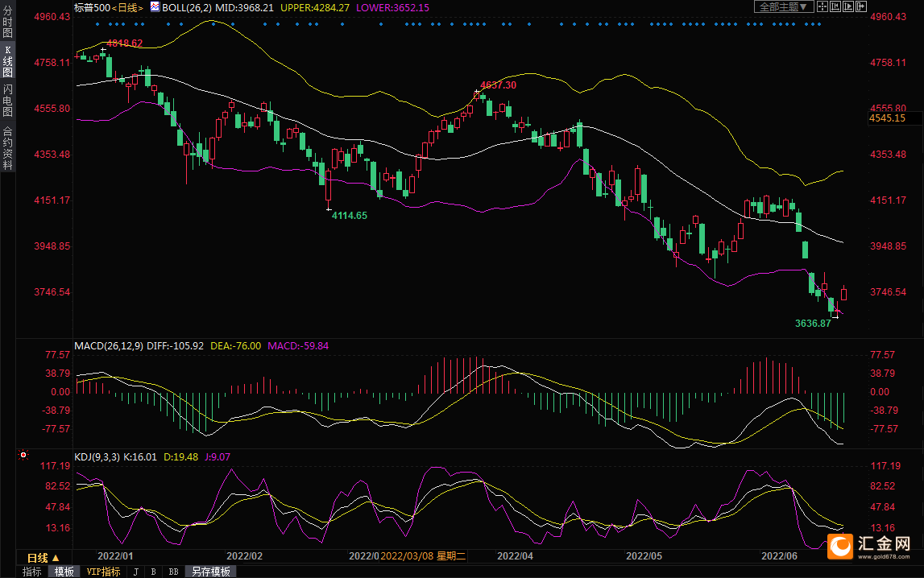Click the vertical range measure icon
Image resolution: width=924 pixels, height=578 pixels.
pos(835,6)
